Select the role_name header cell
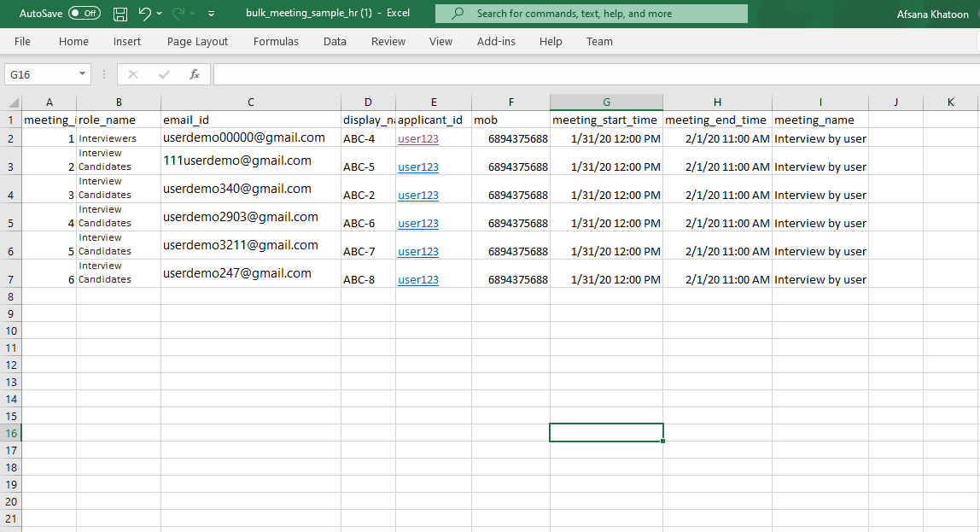 point(118,120)
